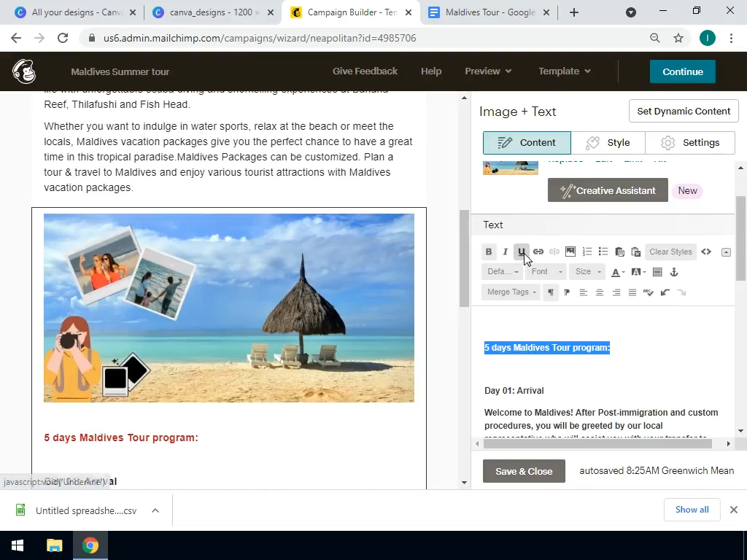This screenshot has height=560, width=747.
Task: Collapse the editor toolbar with the small arrow
Action: point(726,252)
